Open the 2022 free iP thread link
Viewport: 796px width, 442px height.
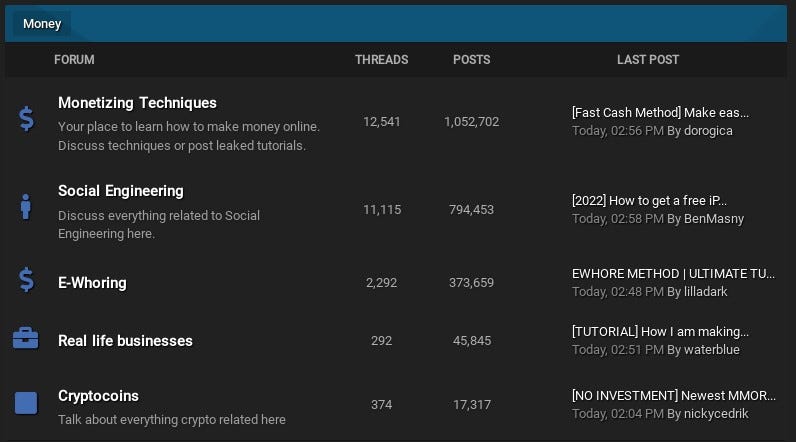[649, 200]
